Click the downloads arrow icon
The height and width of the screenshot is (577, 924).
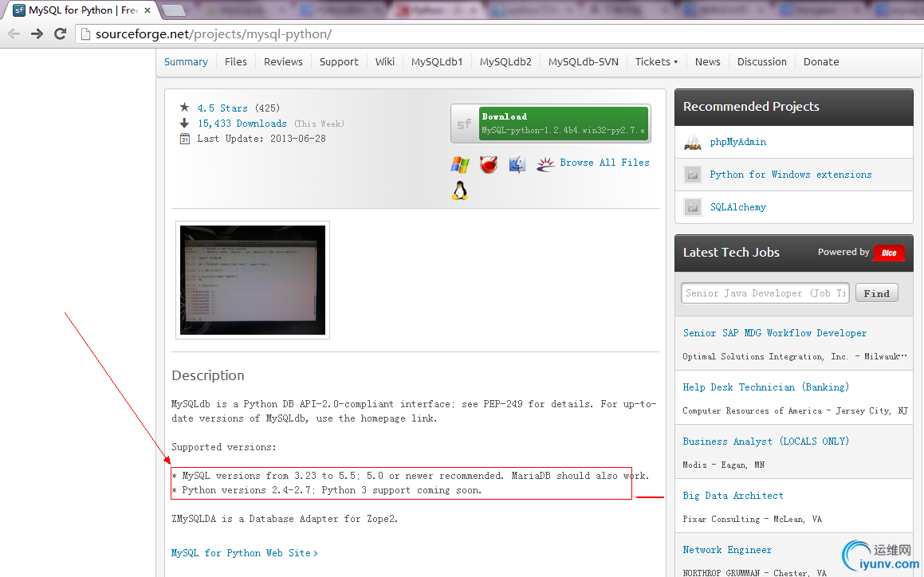tap(184, 124)
